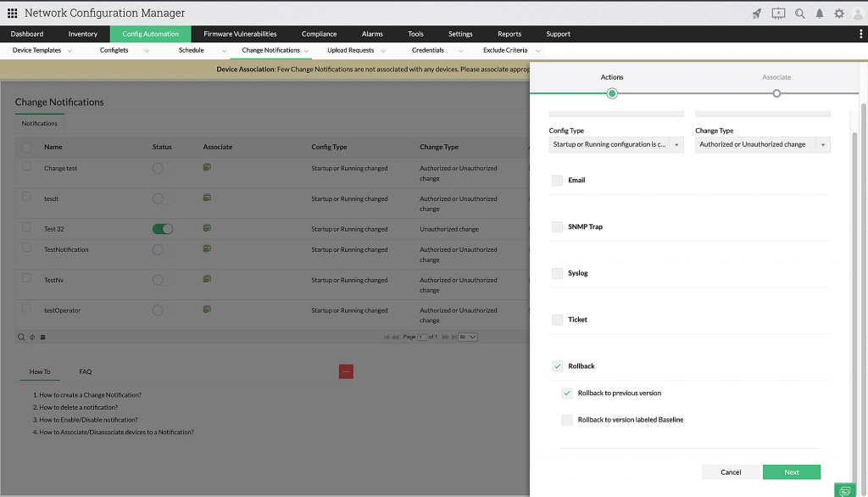Viewport: 868px width, 497px height.
Task: Open the rocket quick-start icon
Action: click(757, 14)
